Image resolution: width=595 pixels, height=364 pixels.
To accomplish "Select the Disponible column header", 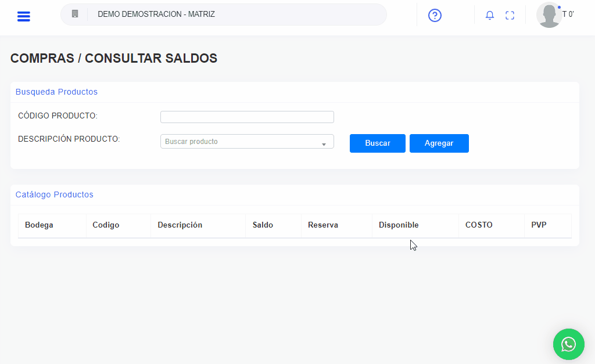I will coord(399,225).
